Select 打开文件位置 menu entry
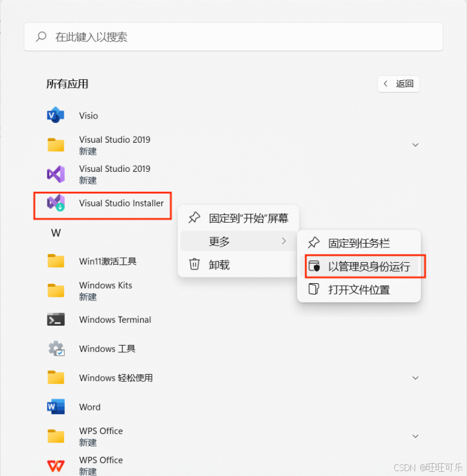467x476 pixels. (359, 289)
